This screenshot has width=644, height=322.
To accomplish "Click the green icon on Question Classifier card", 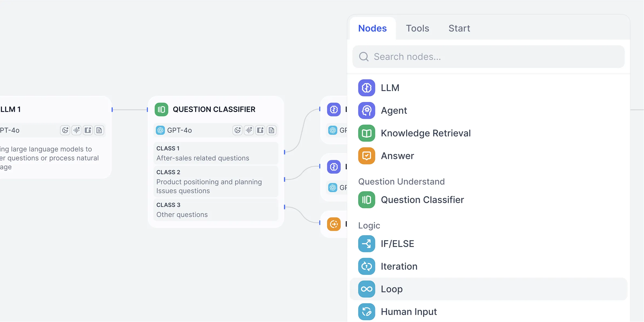I will pyautogui.click(x=161, y=109).
